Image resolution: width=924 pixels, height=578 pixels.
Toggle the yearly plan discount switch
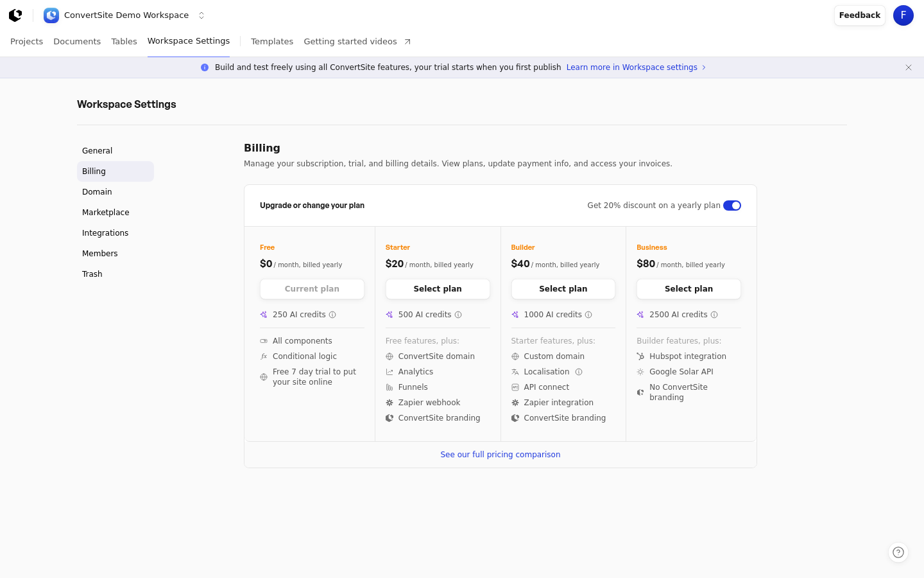coord(732,206)
